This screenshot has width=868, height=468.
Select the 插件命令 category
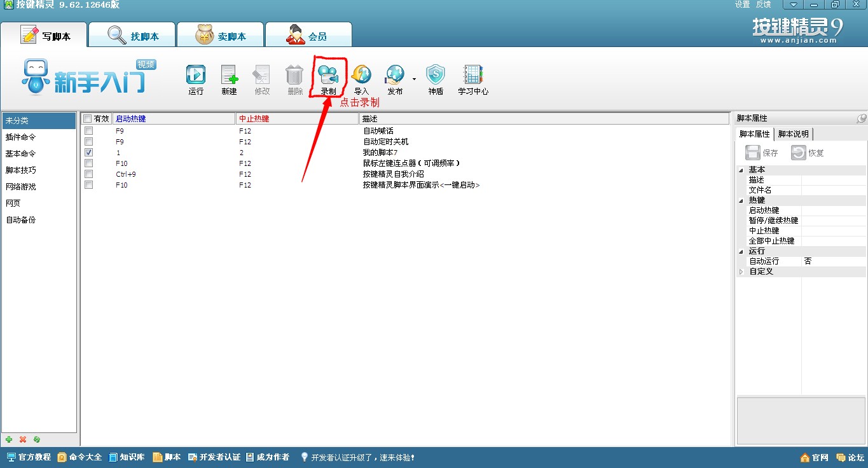39,137
